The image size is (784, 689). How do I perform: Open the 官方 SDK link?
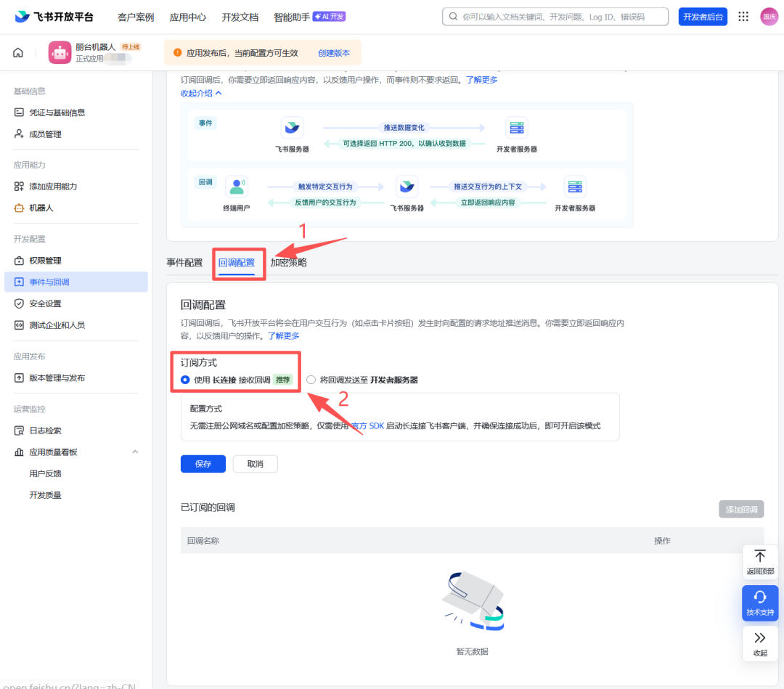pyautogui.click(x=367, y=426)
